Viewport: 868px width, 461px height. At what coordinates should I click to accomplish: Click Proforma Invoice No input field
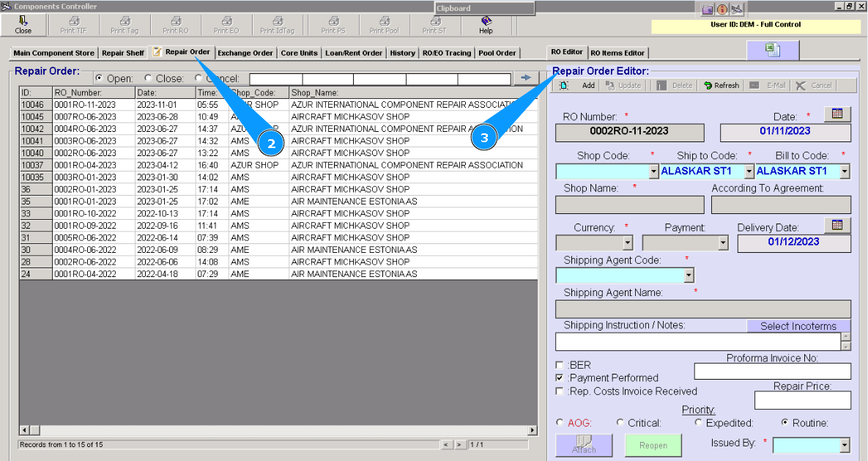pyautogui.click(x=772, y=372)
